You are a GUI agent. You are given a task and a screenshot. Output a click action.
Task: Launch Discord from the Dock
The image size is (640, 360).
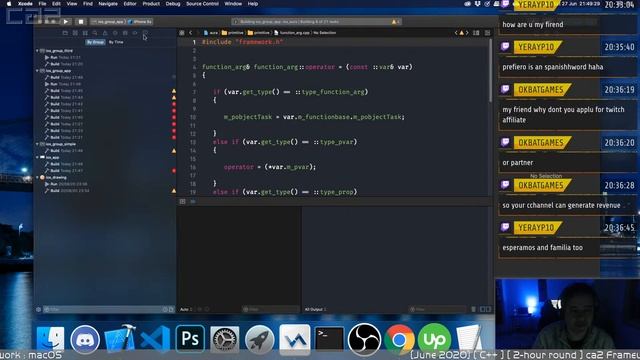[84, 339]
